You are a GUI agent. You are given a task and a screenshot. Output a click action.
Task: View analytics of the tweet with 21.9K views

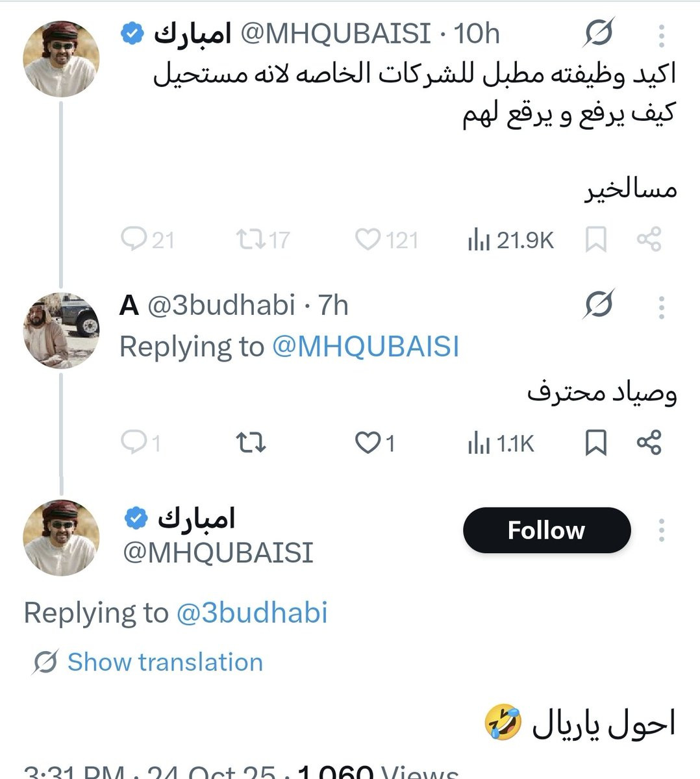coord(510,240)
